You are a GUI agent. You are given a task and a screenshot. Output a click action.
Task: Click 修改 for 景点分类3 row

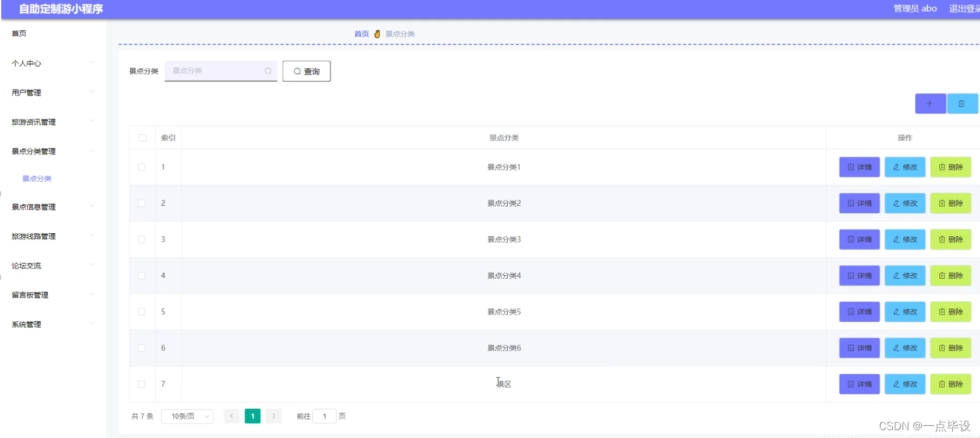[x=905, y=239]
